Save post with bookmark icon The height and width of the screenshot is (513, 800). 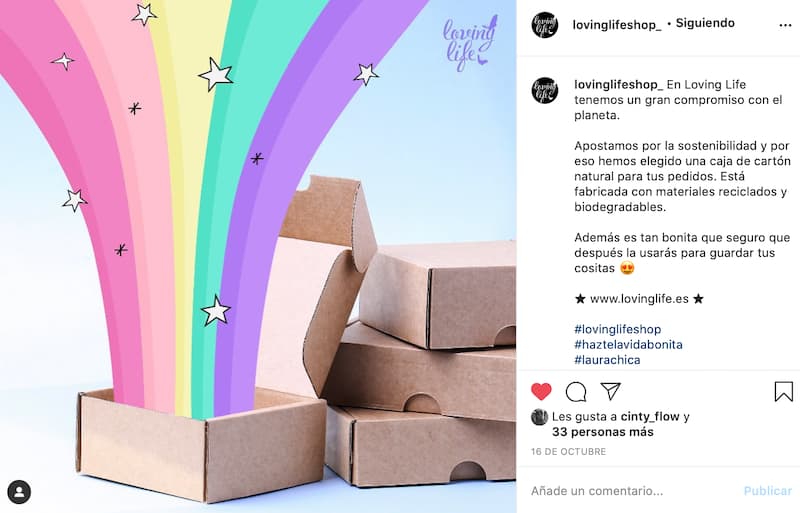tap(783, 392)
